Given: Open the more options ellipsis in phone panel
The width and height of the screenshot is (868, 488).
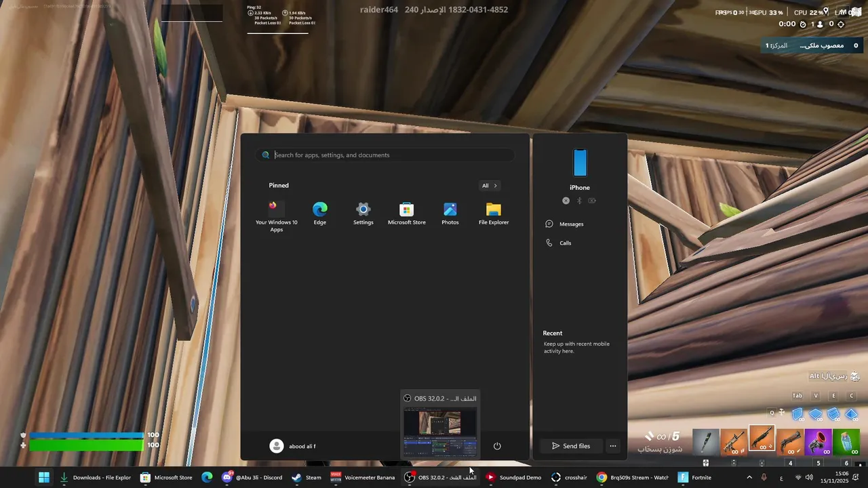Looking at the screenshot, I should (613, 446).
